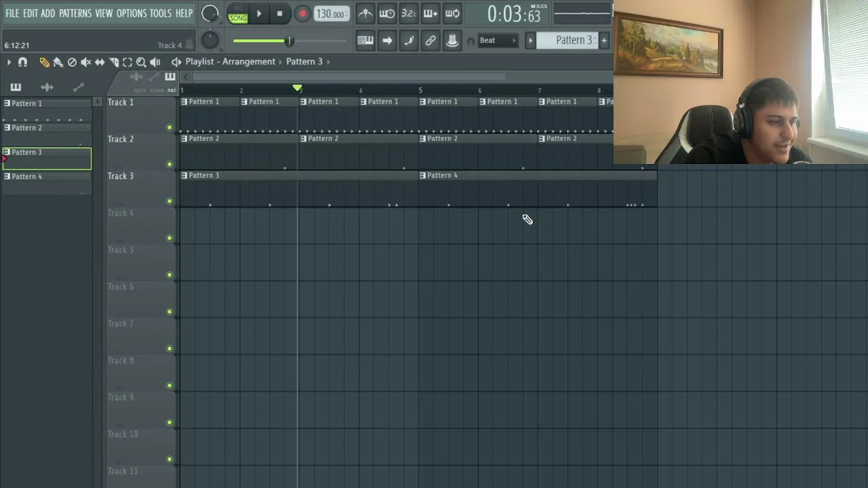Image resolution: width=868 pixels, height=488 pixels.
Task: Click the 0:03:63 time display
Action: click(515, 14)
